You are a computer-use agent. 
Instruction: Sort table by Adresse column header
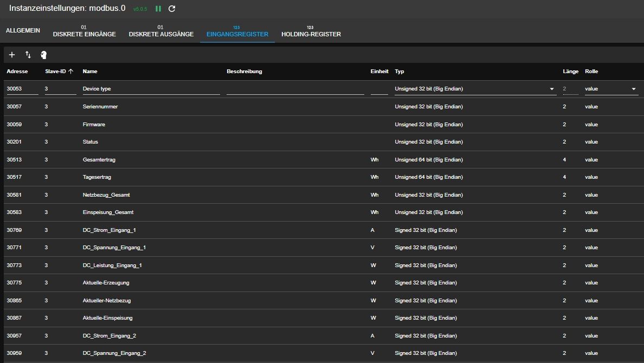pos(17,72)
